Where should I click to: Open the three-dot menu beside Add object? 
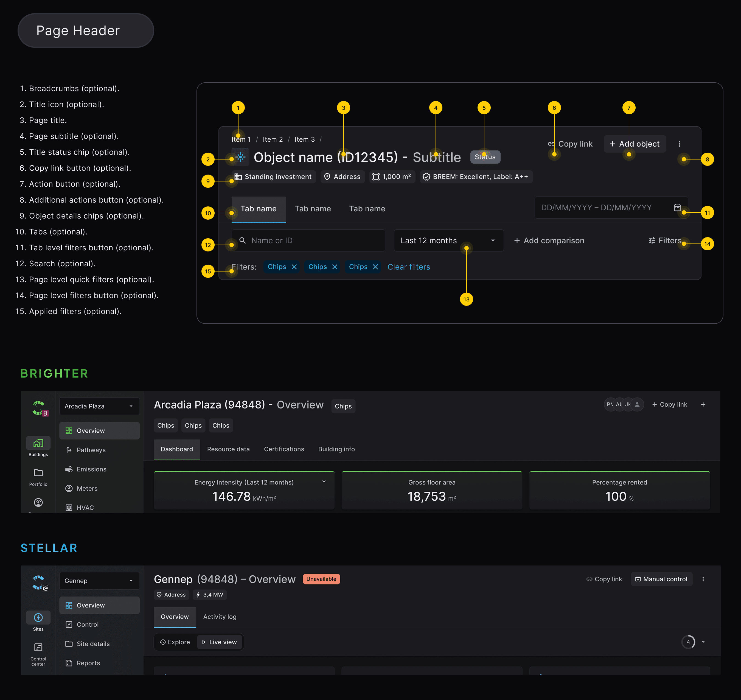[679, 144]
